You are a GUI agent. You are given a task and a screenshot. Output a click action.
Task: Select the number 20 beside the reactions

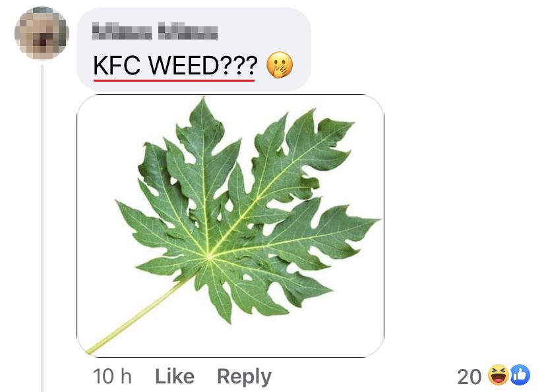point(469,377)
